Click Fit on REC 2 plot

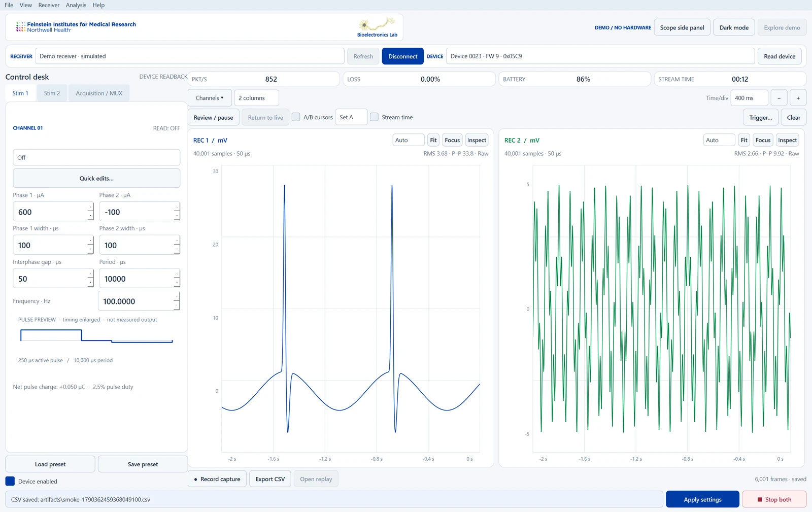click(x=744, y=140)
